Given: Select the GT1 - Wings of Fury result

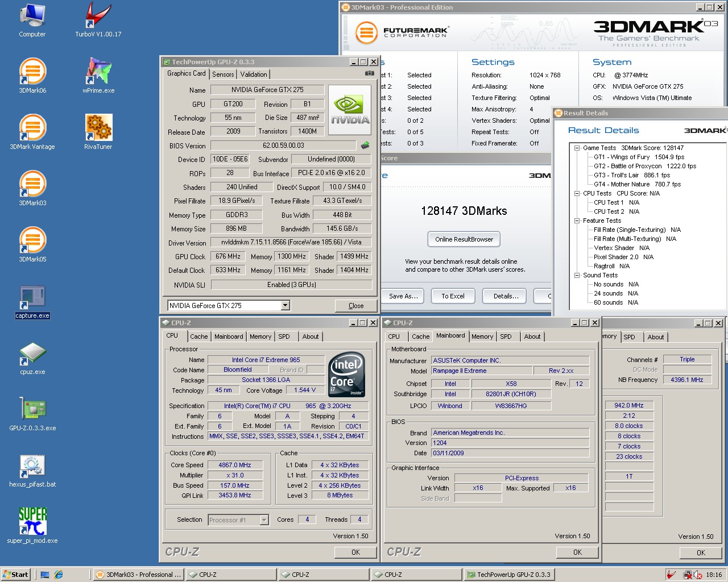Looking at the screenshot, I should [639, 157].
